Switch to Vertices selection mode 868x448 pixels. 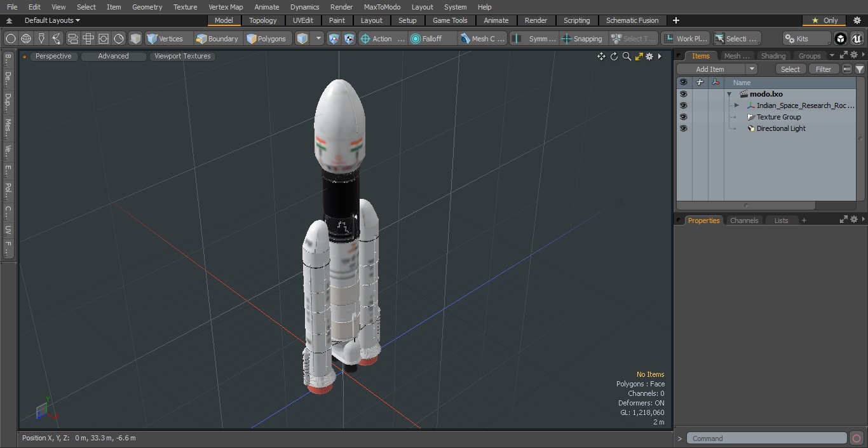click(168, 39)
